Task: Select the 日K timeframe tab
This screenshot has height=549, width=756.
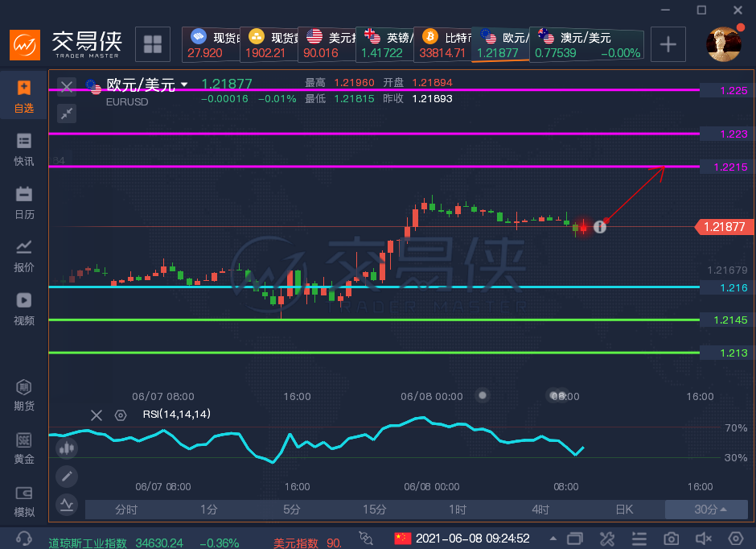Action: 624,510
